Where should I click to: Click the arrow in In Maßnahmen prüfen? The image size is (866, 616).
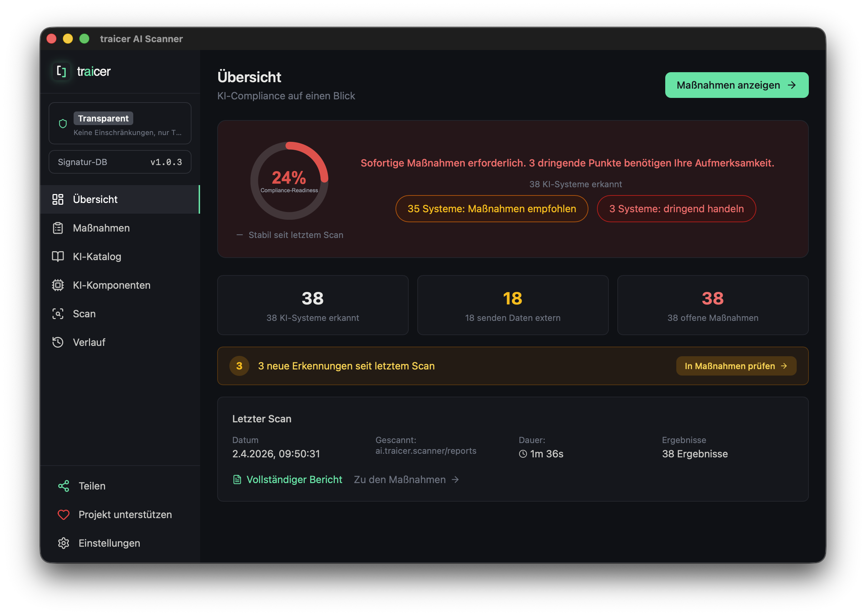point(784,366)
